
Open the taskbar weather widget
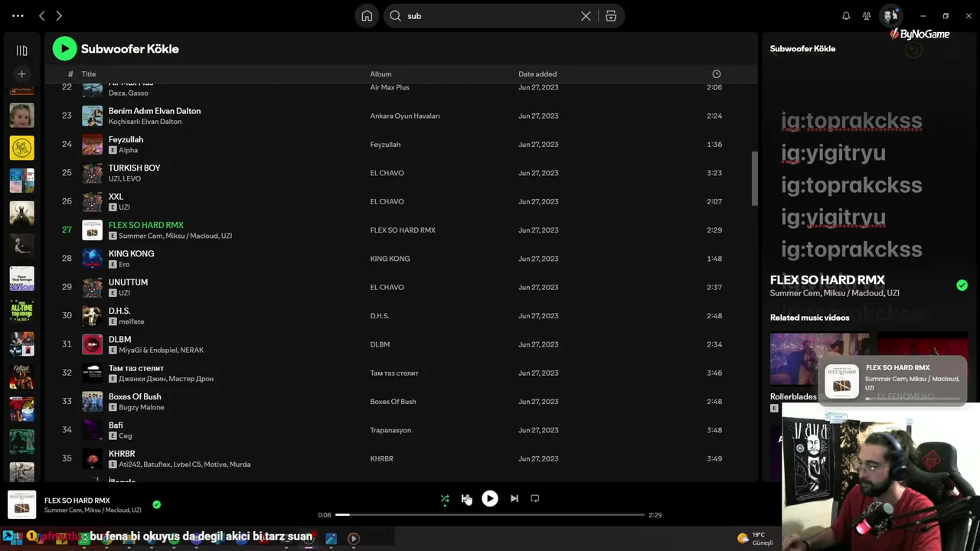click(x=755, y=539)
